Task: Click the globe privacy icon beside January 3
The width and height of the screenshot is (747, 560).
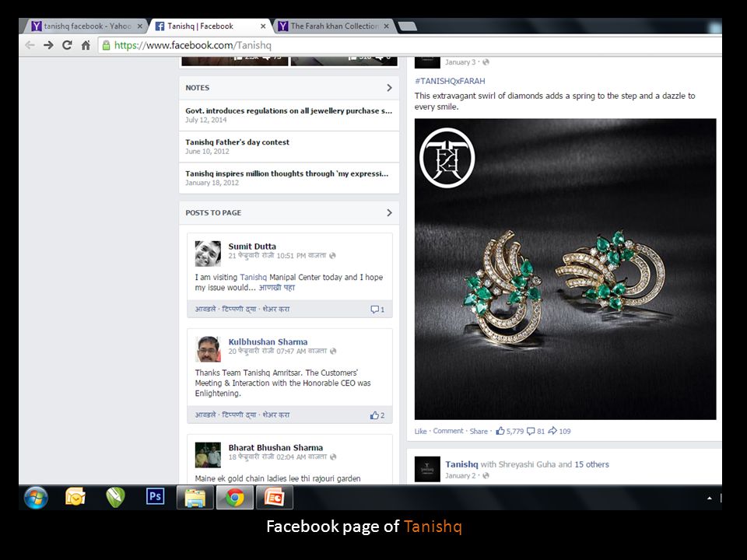Action: click(486, 62)
